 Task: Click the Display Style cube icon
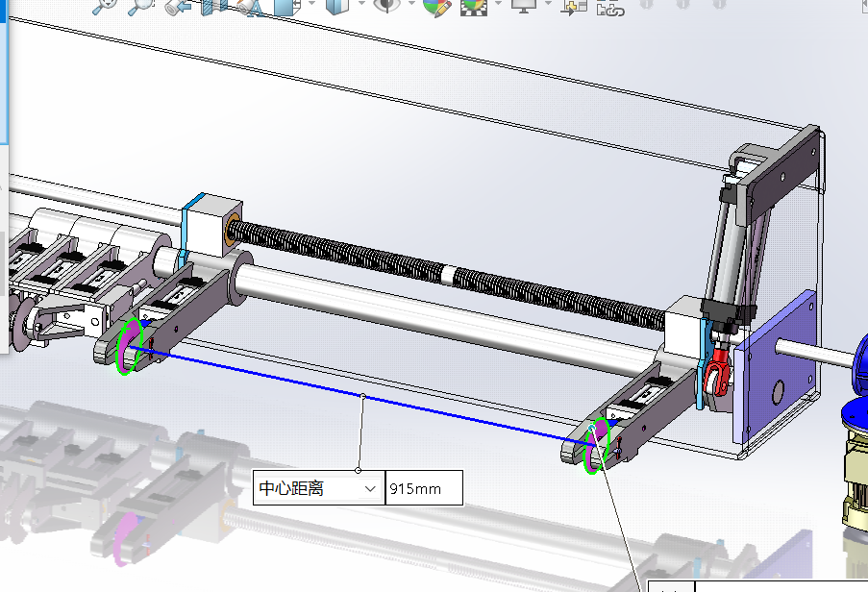click(337, 7)
